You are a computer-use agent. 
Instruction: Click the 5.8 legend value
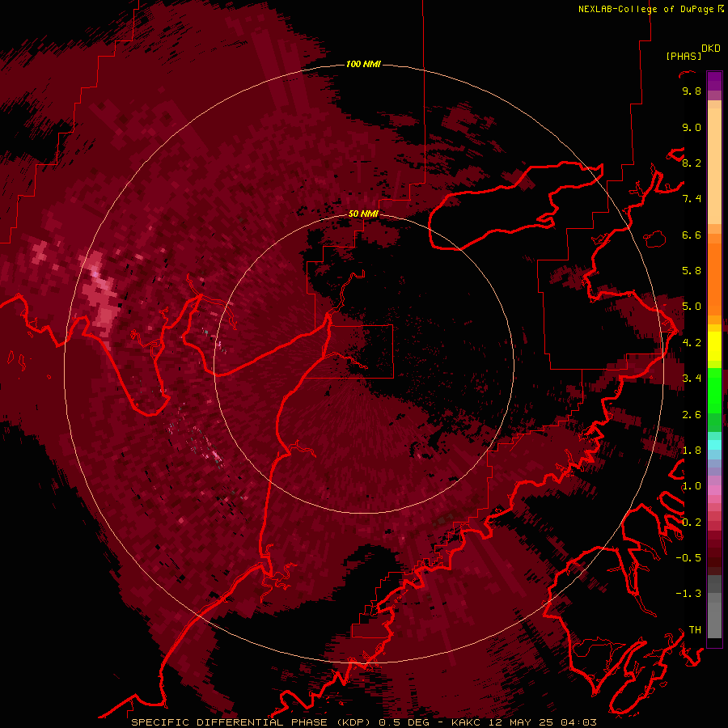click(692, 271)
